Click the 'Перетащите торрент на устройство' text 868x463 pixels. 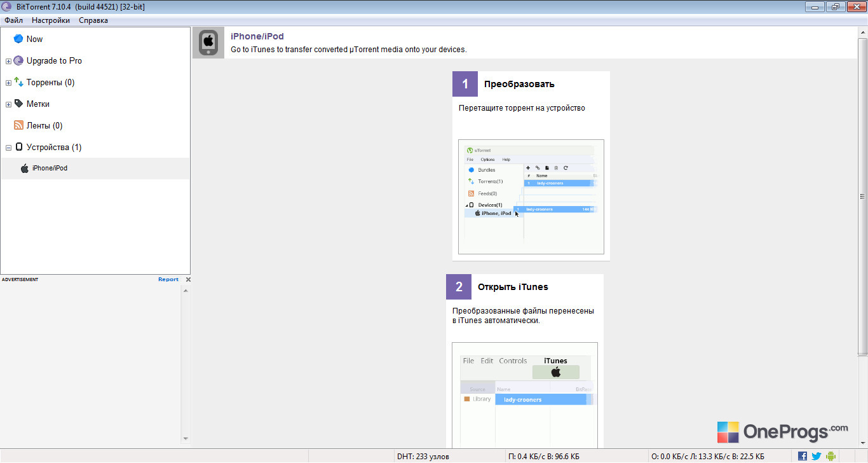522,108
